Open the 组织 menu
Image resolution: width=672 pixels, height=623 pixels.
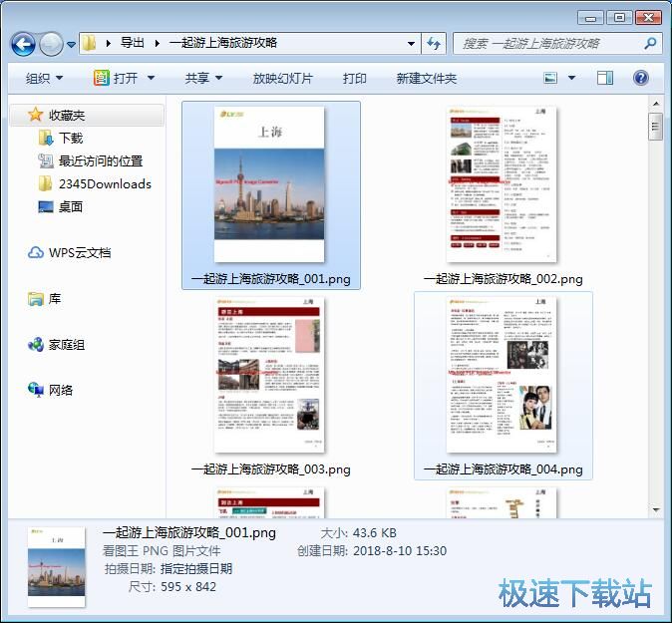[x=44, y=79]
